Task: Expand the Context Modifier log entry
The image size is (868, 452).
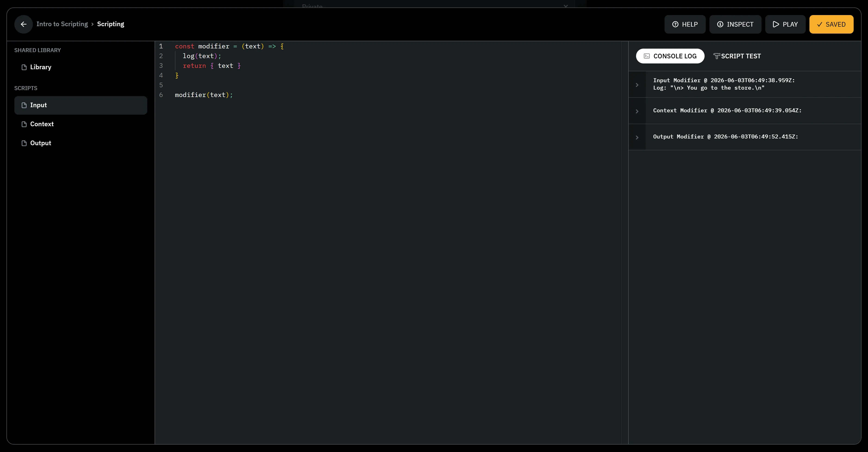Action: [x=637, y=111]
